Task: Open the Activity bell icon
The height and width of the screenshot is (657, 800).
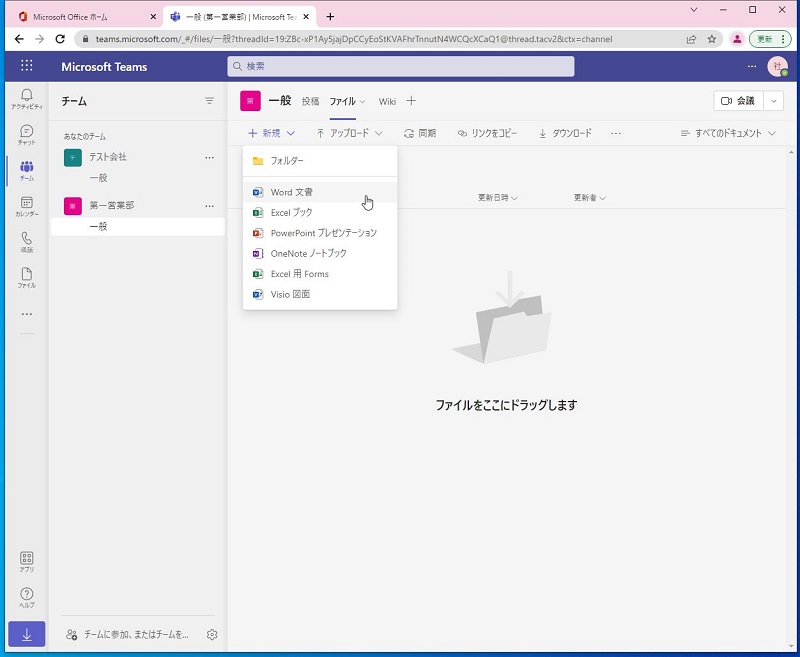Action: click(27, 98)
